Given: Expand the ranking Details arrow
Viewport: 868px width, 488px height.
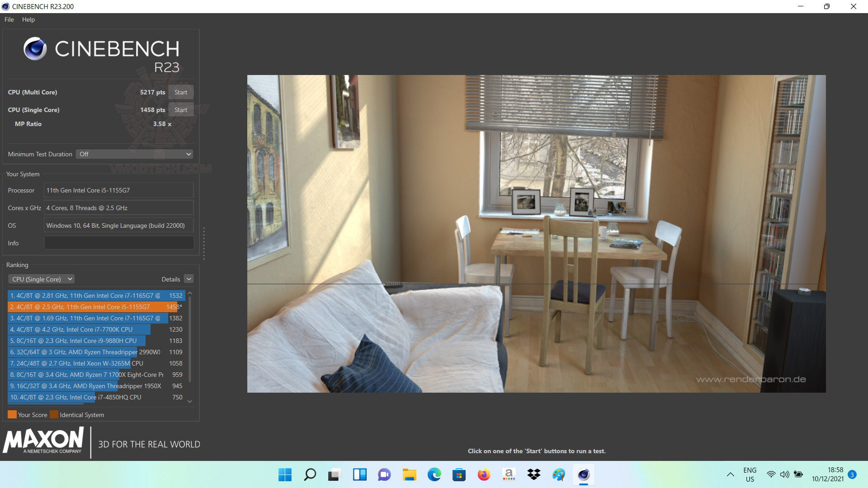Looking at the screenshot, I should point(189,279).
